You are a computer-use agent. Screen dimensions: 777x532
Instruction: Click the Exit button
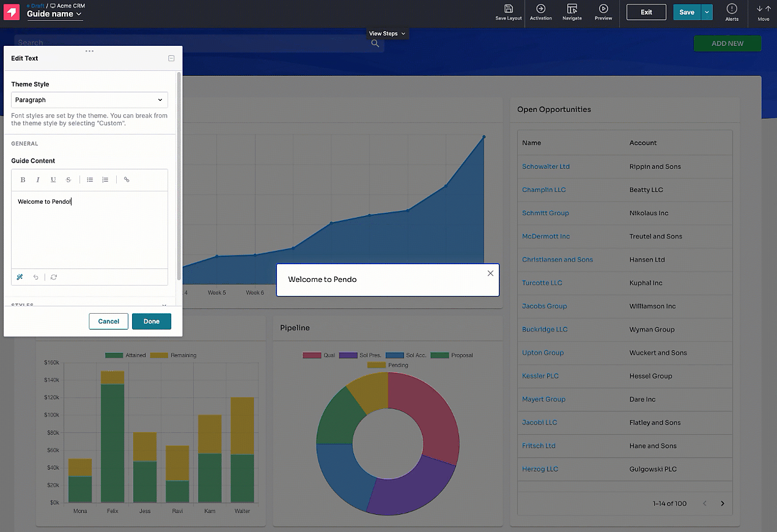[x=646, y=12]
